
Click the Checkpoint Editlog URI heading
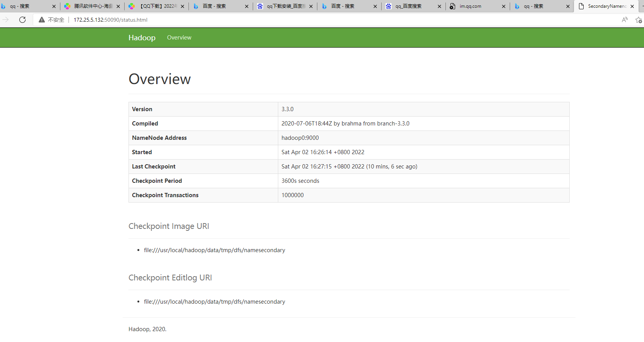tap(170, 278)
